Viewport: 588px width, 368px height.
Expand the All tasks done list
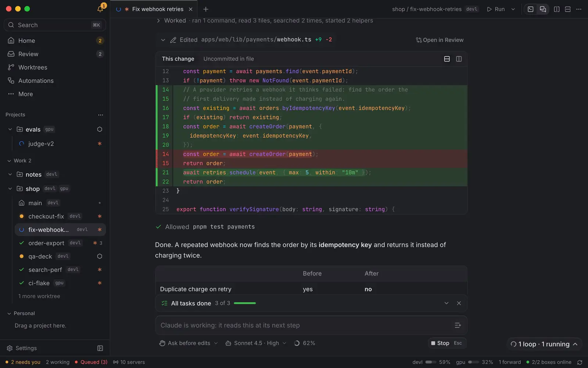pyautogui.click(x=446, y=303)
